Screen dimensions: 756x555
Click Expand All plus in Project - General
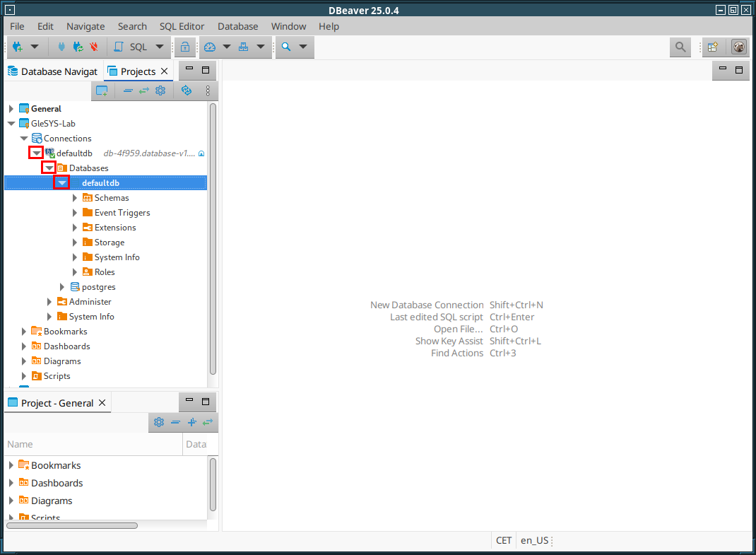click(x=192, y=423)
